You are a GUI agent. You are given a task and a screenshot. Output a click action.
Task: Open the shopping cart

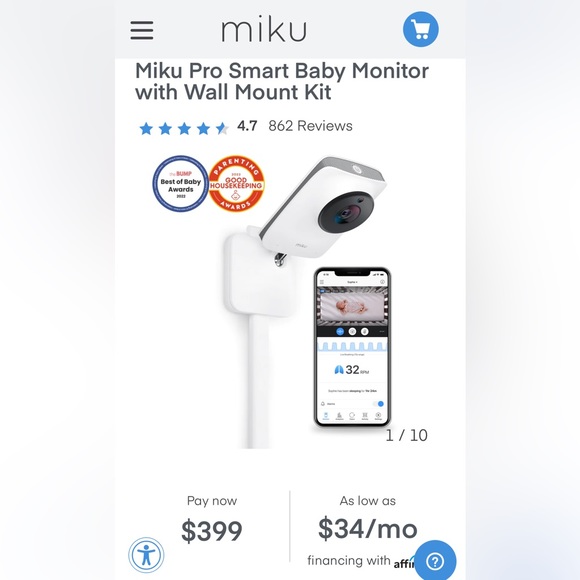[x=421, y=29]
